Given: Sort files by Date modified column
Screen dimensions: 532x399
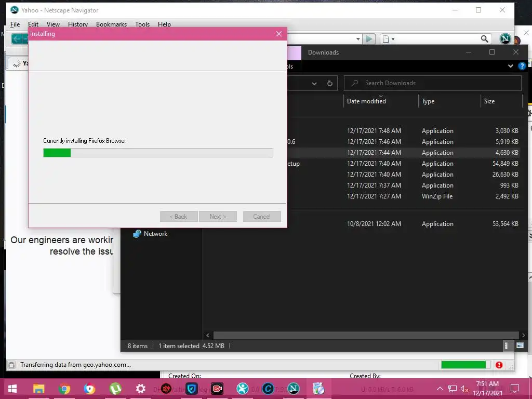Looking at the screenshot, I should [x=366, y=101].
